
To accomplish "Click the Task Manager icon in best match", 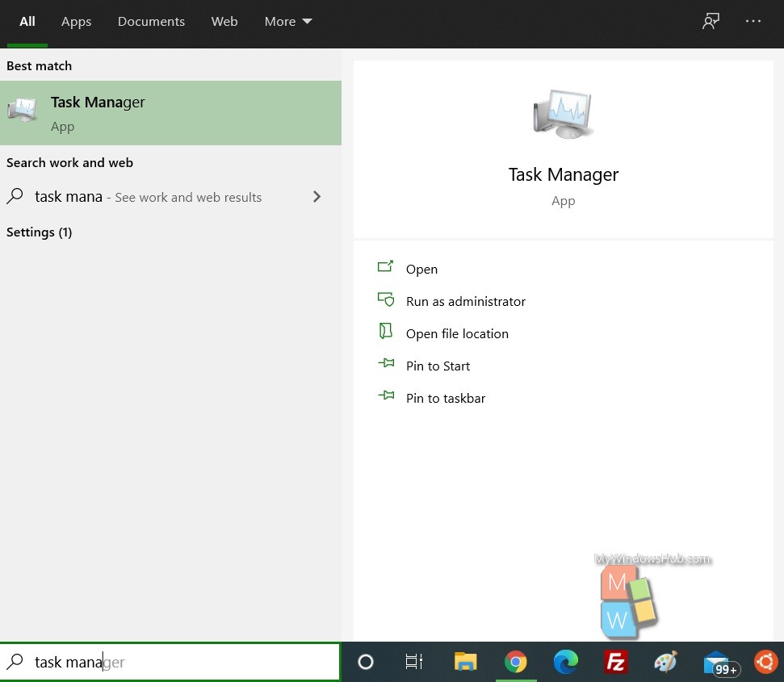I will [22, 110].
